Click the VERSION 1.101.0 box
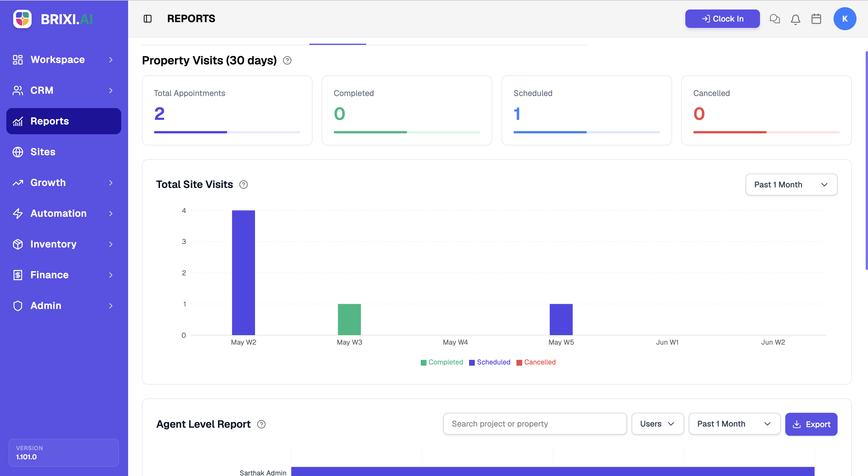Image resolution: width=868 pixels, height=476 pixels. pyautogui.click(x=64, y=452)
